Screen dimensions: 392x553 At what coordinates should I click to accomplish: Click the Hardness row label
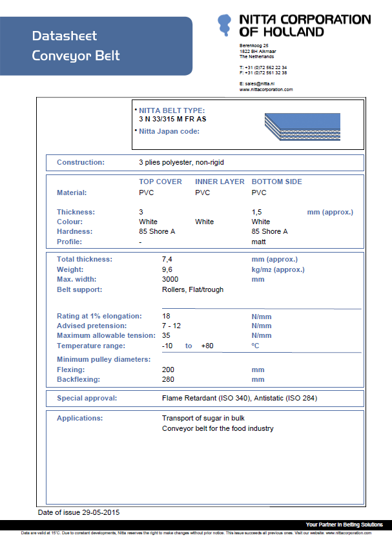(x=75, y=231)
